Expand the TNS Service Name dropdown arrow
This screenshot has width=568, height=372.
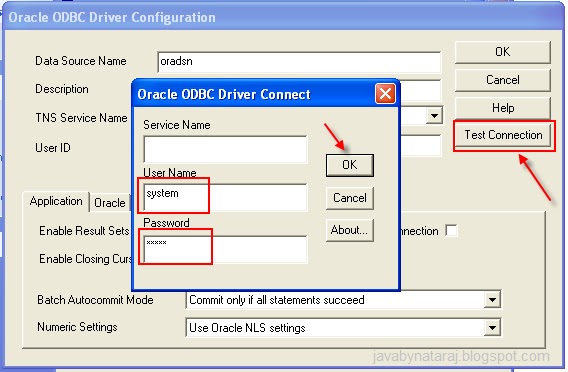coord(434,116)
